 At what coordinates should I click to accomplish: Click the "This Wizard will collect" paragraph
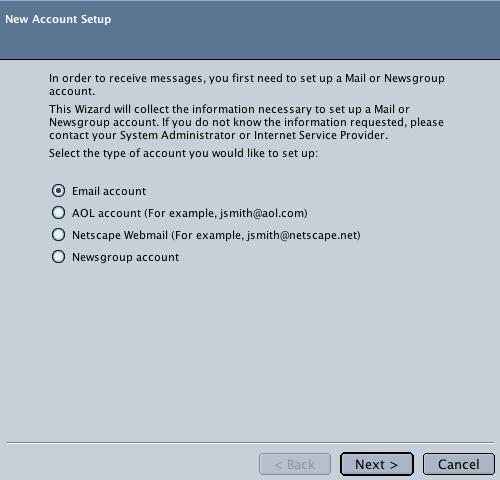[x=246, y=122]
